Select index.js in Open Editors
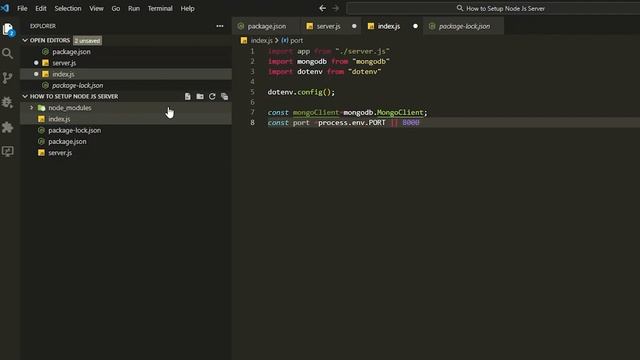Viewport: 640px width, 360px height. (x=127, y=74)
